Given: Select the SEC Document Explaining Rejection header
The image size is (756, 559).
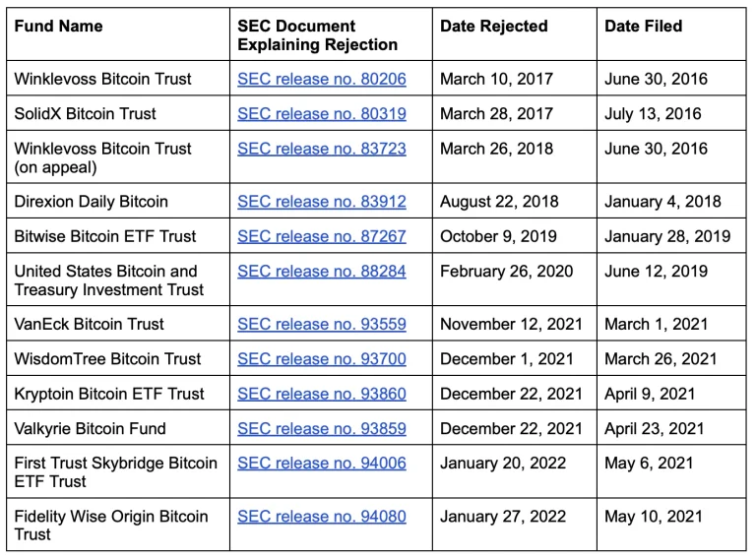Looking at the screenshot, I should point(317,35).
